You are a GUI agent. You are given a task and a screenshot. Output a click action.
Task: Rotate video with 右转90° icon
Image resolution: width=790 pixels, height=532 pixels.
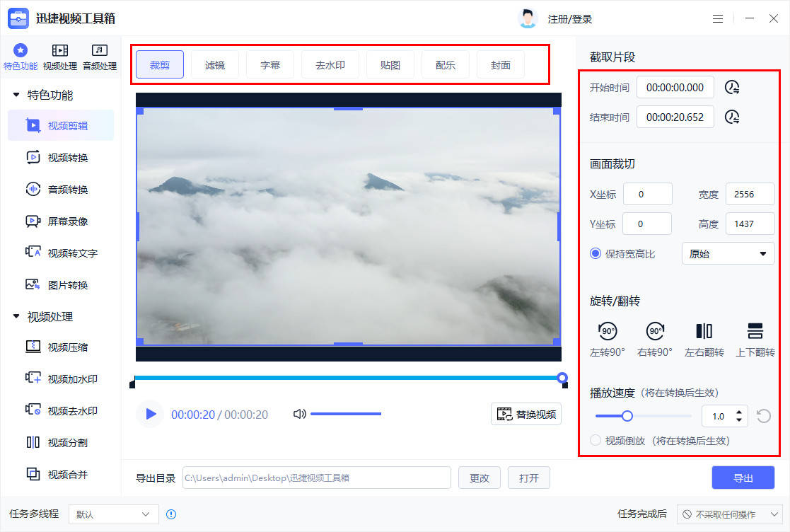click(655, 331)
